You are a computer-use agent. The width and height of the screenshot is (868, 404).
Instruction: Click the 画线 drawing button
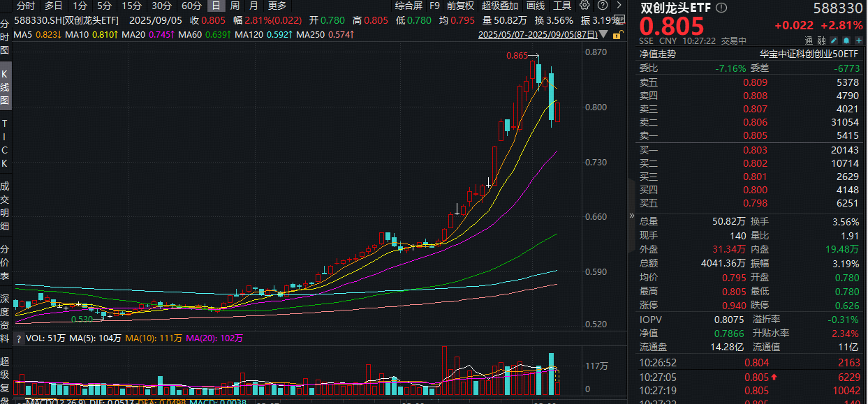pos(535,6)
